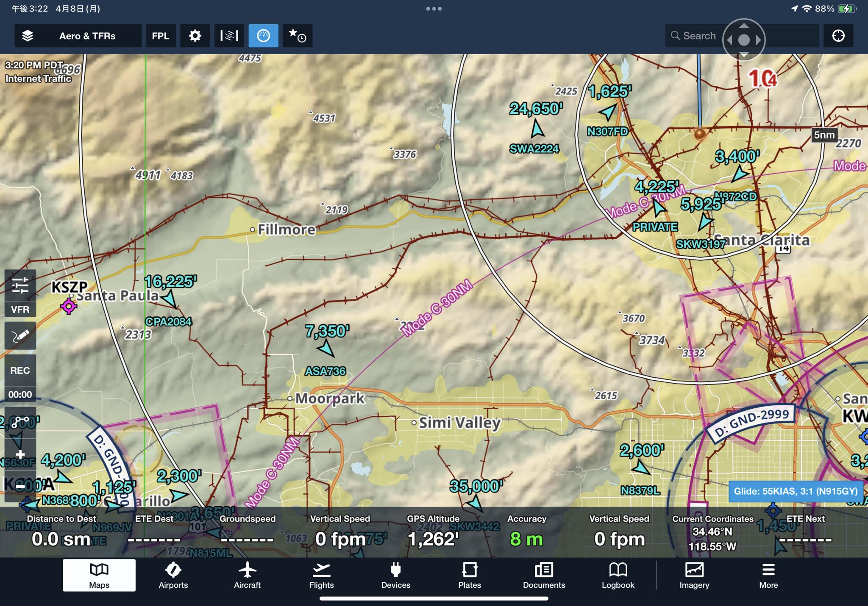Screen dimensions: 868x606
Task: Tap the D: GND-2999 airspace label
Action: coord(751,423)
